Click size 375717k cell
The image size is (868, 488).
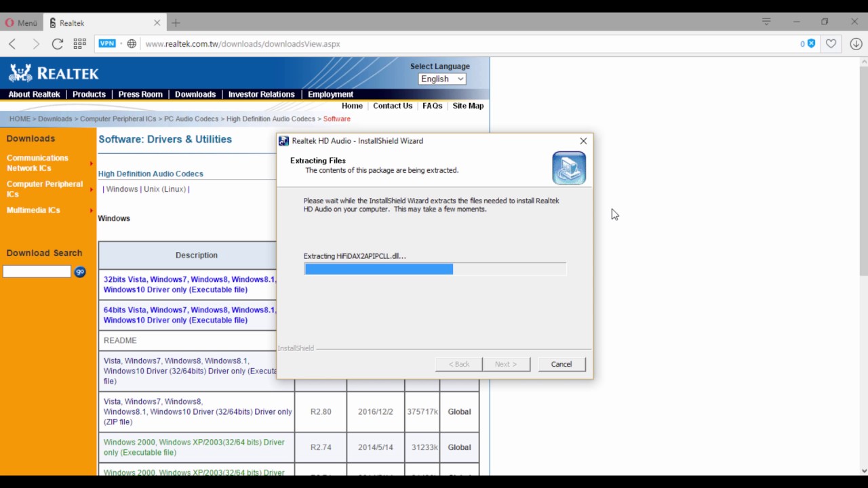click(422, 411)
